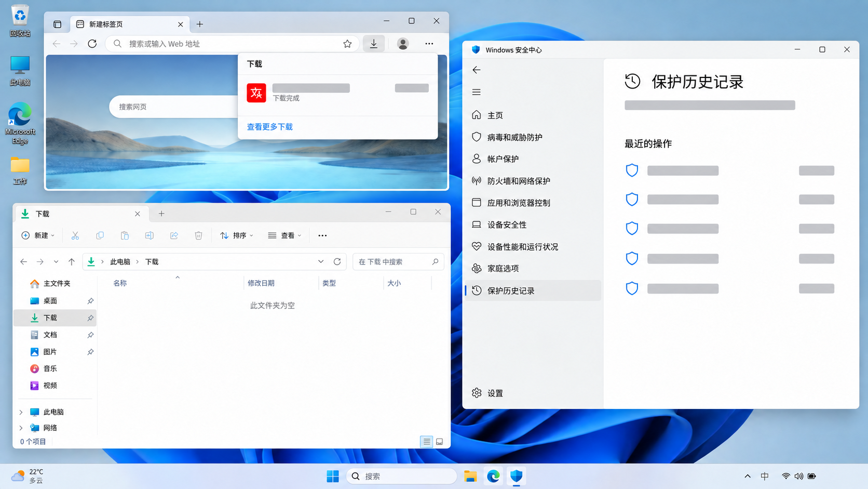Click the copy icon in Explorer toolbar

[x=100, y=235]
